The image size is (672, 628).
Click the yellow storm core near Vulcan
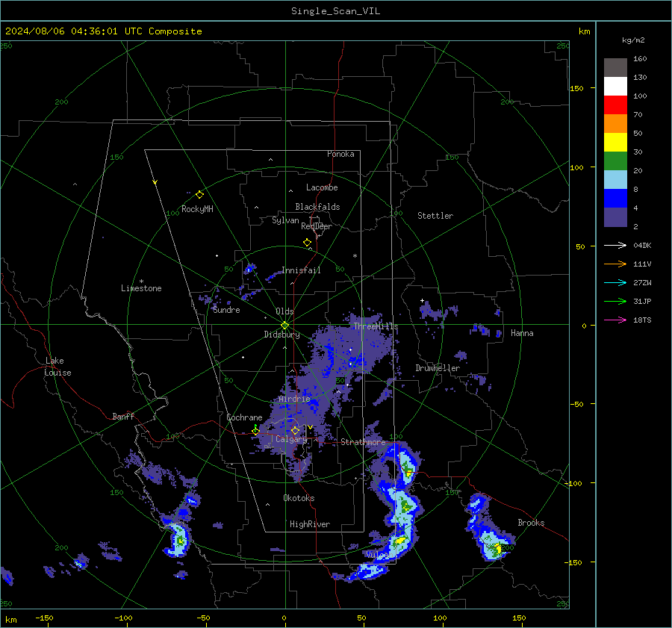coord(401,540)
